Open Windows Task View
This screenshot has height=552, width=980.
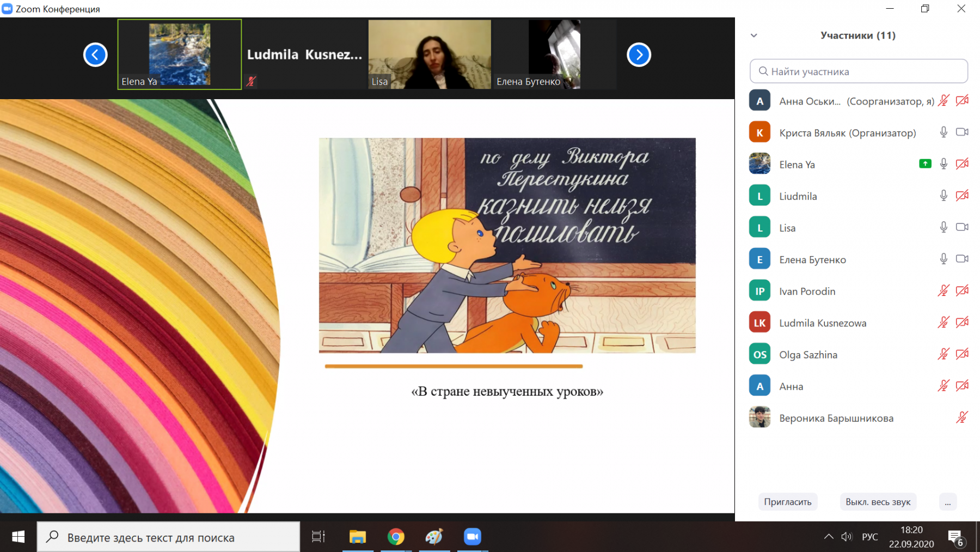click(318, 537)
